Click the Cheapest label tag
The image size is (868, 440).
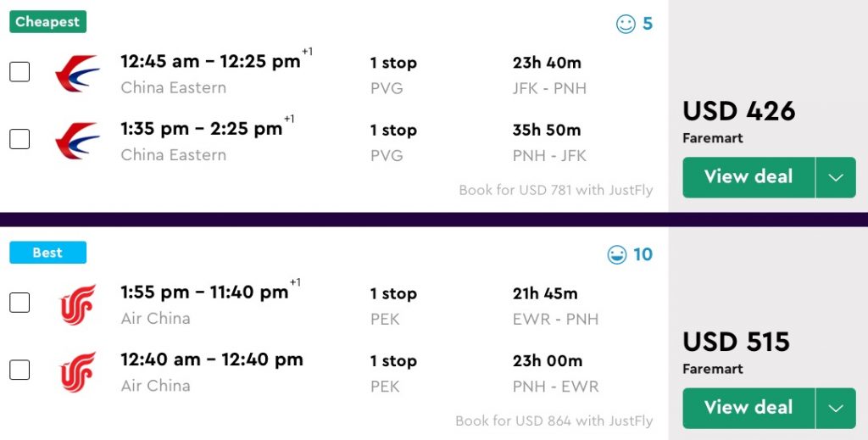47,21
